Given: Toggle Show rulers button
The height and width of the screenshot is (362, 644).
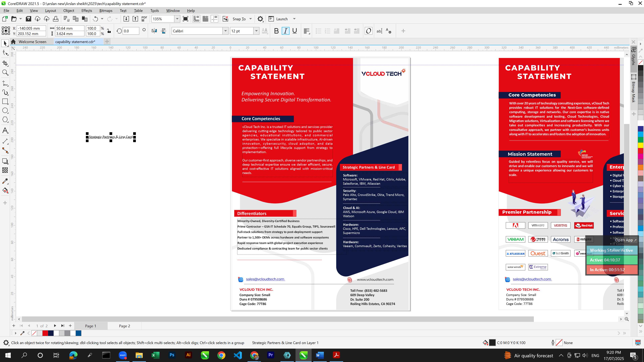Looking at the screenshot, I should pos(196,19).
